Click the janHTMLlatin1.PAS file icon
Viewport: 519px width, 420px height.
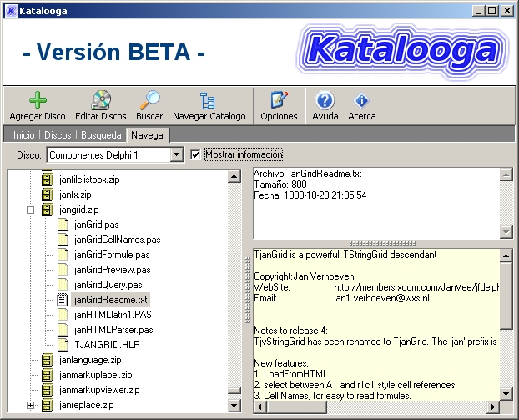coord(63,315)
